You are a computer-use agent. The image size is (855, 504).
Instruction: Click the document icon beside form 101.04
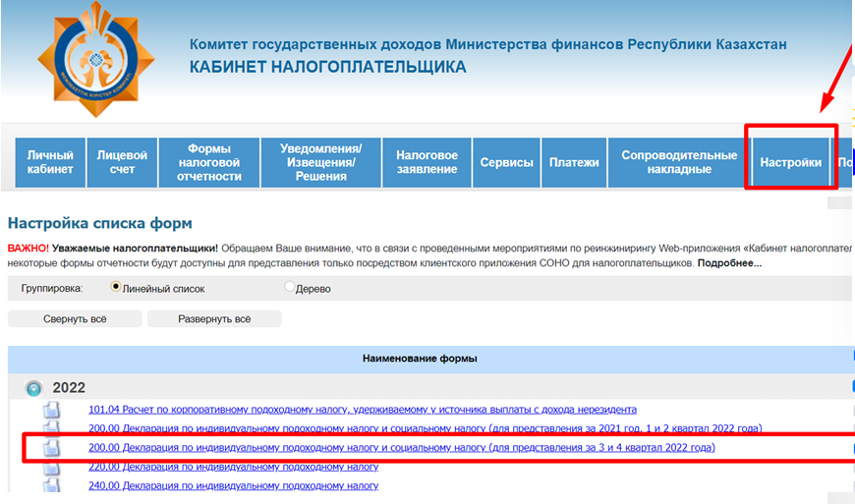(51, 410)
